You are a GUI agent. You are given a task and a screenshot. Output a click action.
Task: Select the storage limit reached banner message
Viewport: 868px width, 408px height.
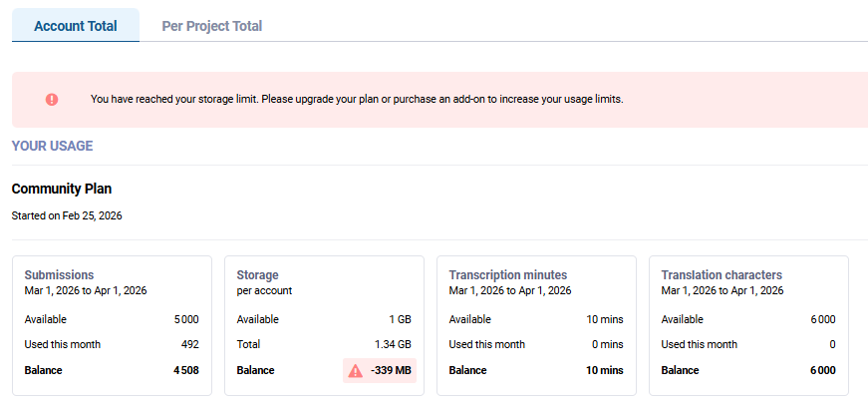tap(356, 100)
